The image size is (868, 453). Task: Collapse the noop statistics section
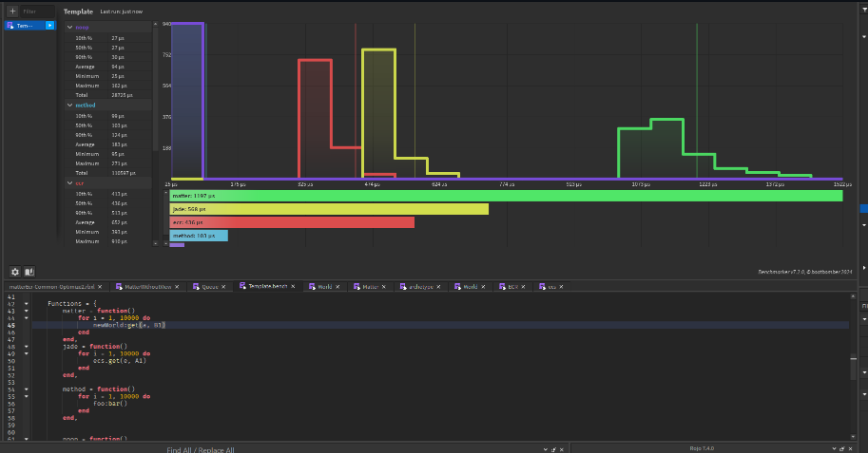pos(70,27)
